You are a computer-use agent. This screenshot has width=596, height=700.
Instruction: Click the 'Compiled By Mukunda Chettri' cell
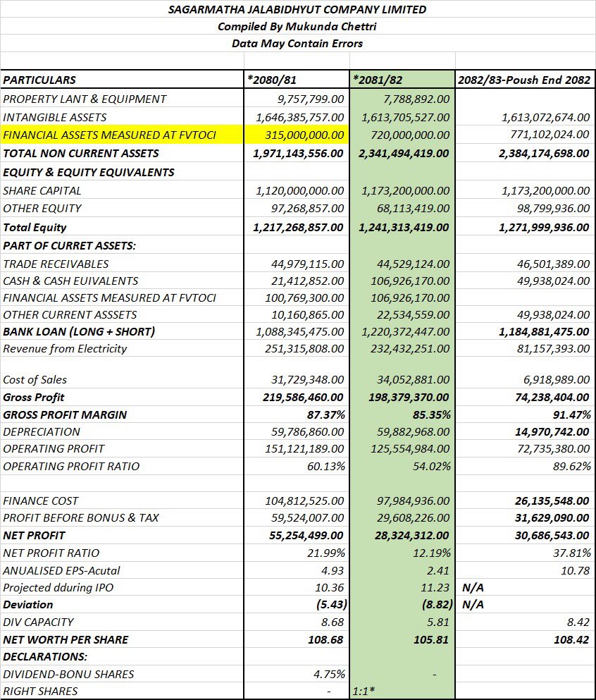coord(297,26)
